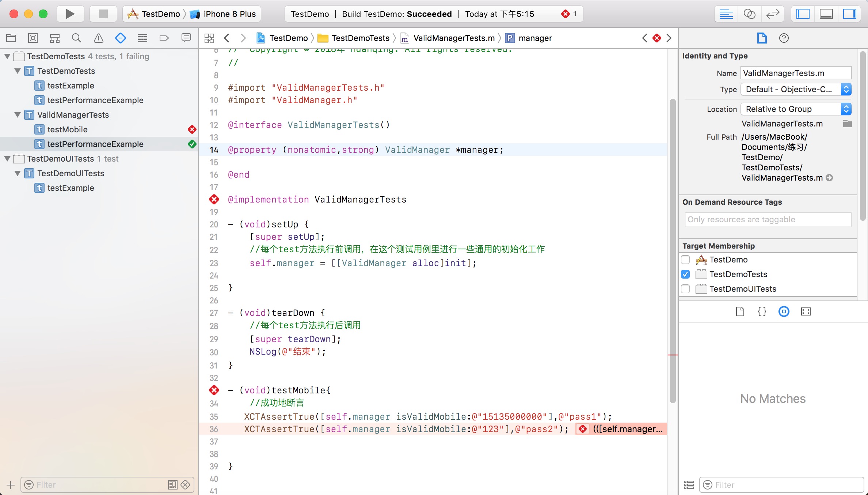Open the file Type dropdown
The width and height of the screenshot is (868, 495).
[x=796, y=90]
